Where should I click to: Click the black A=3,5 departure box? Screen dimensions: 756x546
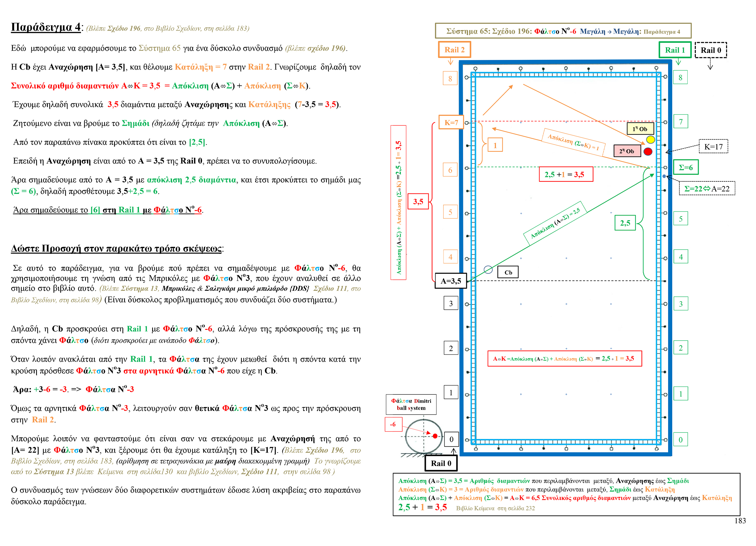click(x=451, y=281)
